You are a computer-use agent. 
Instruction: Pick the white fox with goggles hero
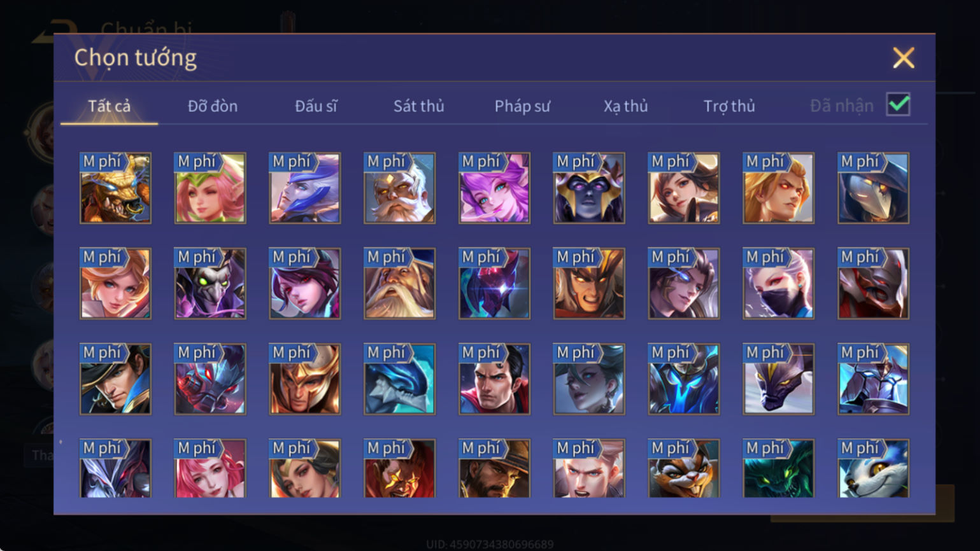(x=873, y=468)
